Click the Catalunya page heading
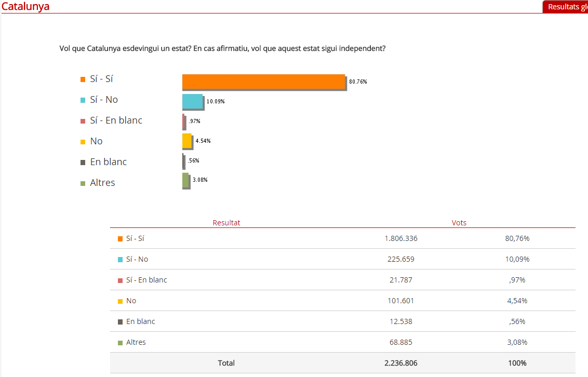Image resolution: width=588 pixels, height=377 pixels. coord(25,7)
